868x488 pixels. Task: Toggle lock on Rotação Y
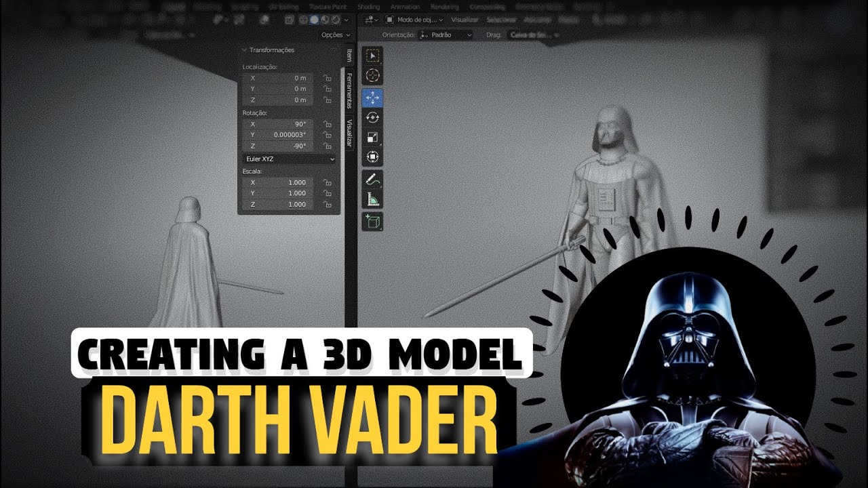[x=327, y=135]
